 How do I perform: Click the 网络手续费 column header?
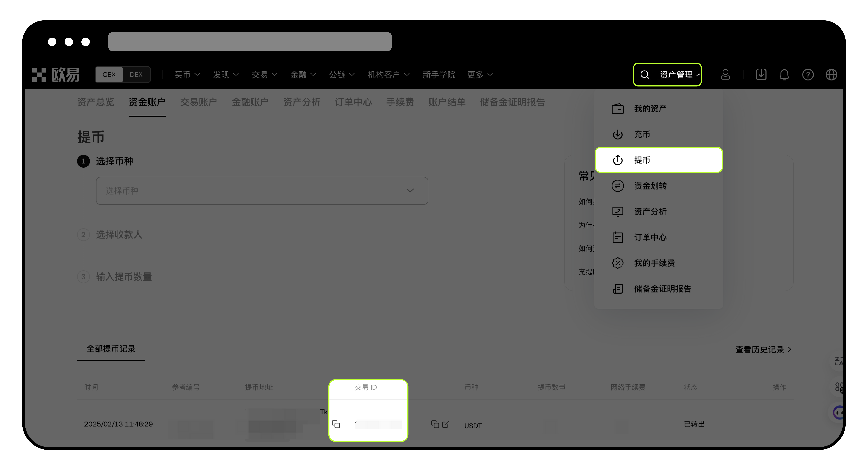(x=628, y=387)
